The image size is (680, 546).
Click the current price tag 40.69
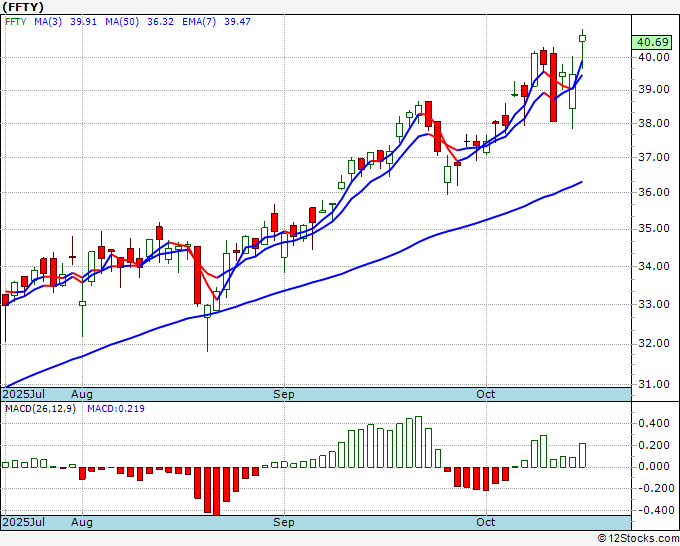652,43
